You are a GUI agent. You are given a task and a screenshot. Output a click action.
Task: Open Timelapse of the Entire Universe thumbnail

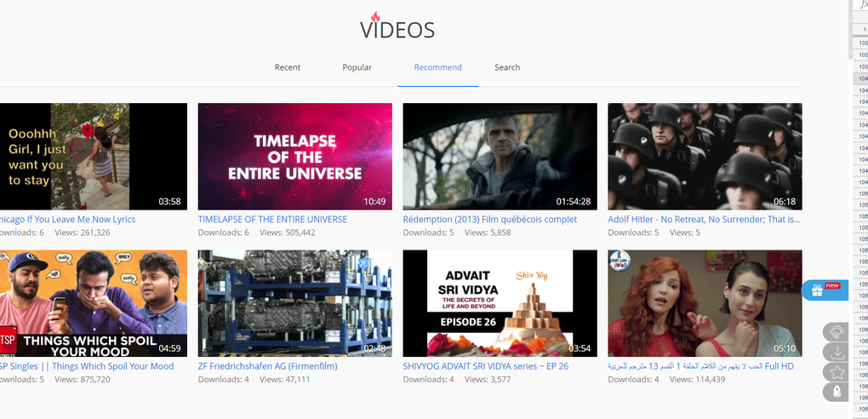(x=295, y=157)
